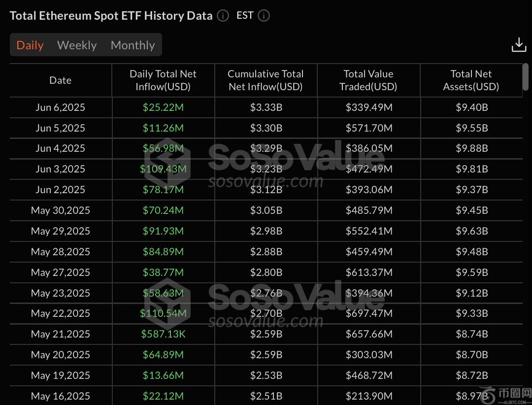
Task: Switch to the Weekly view tab
Action: point(77,45)
